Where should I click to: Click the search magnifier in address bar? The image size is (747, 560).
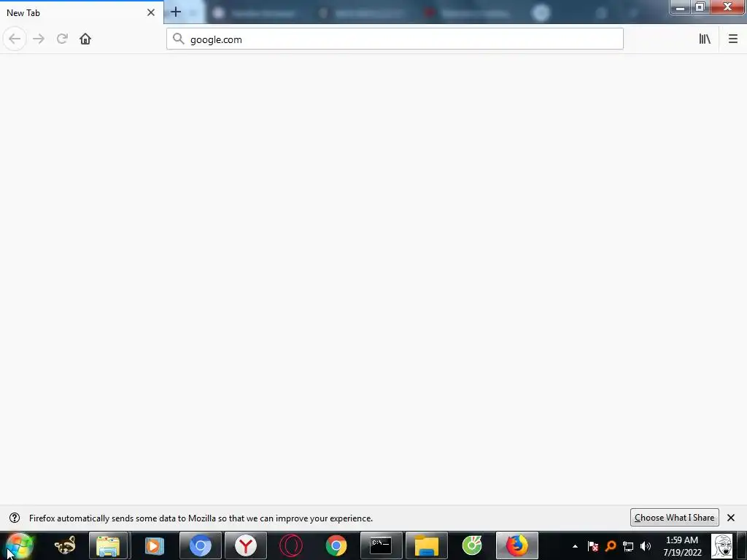click(178, 39)
